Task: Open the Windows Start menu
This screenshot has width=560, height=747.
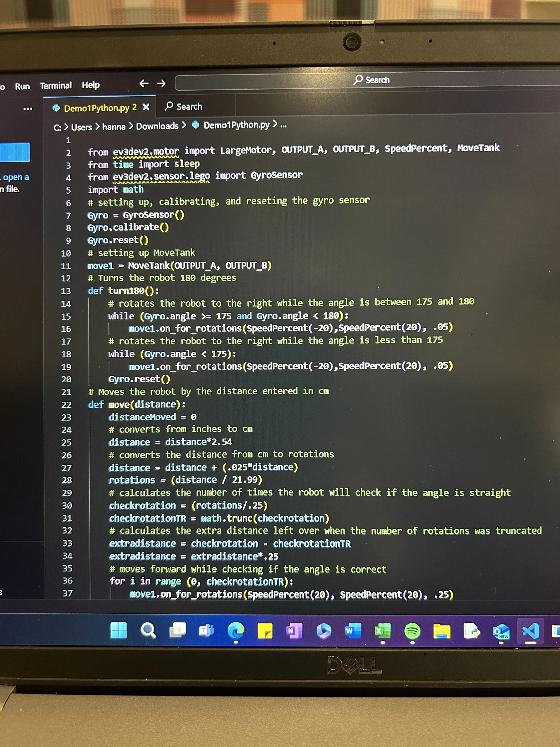Action: tap(118, 630)
